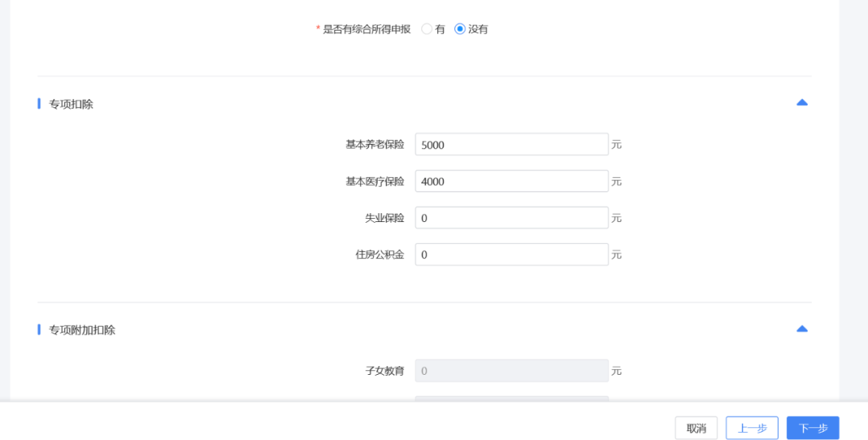Click the 基本医疗保险 text label
The image size is (868, 440).
(375, 181)
